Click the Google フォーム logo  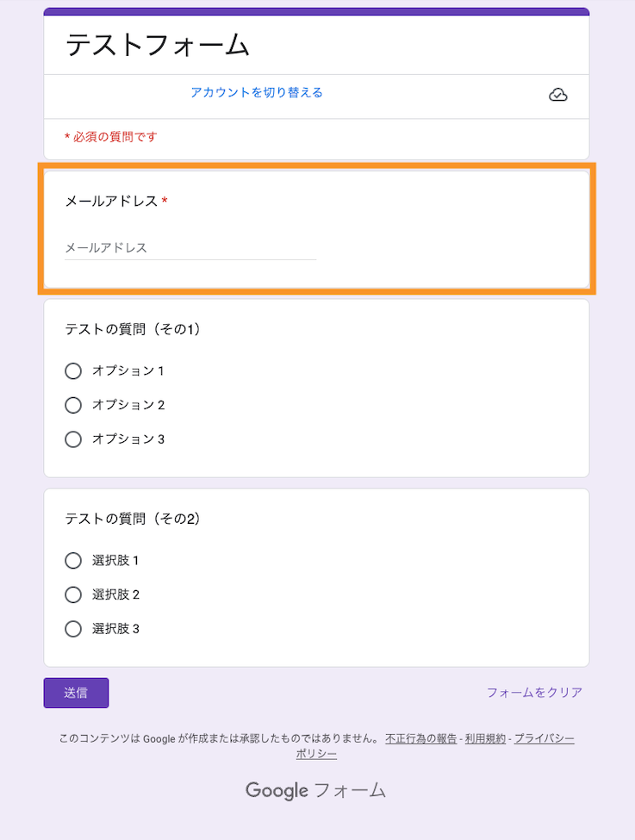315,790
